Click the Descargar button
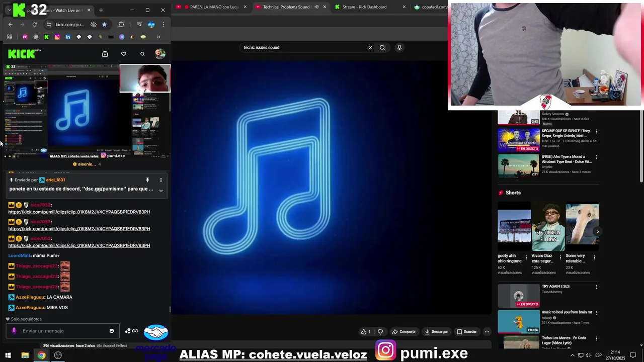Viewport: 644px width, 362px height. (x=436, y=332)
